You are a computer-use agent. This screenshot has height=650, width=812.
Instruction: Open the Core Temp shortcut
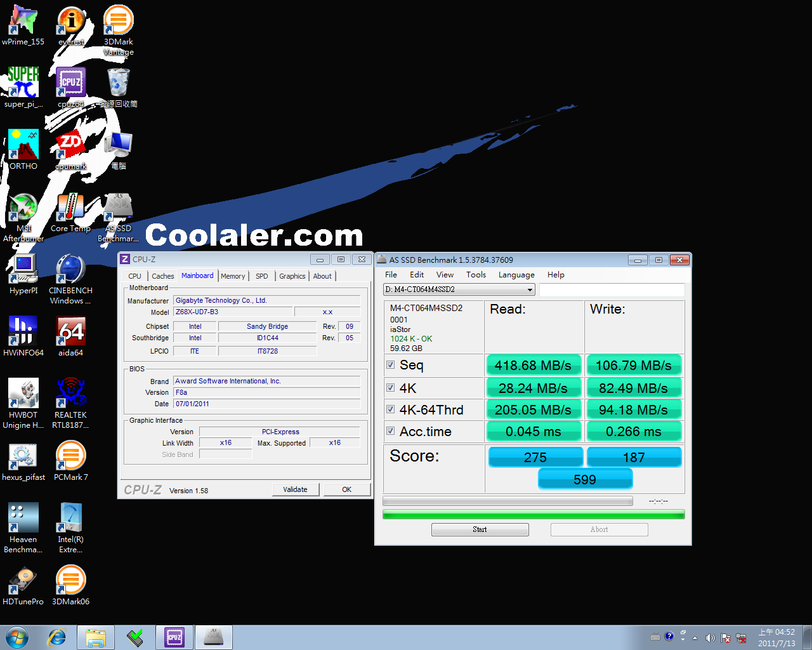[x=71, y=212]
